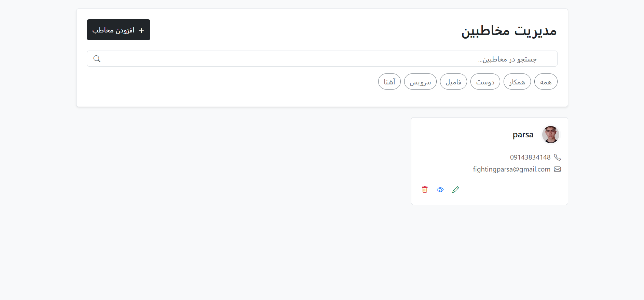This screenshot has height=300, width=644.
Task: Click the plus icon on add button
Action: [x=141, y=31]
